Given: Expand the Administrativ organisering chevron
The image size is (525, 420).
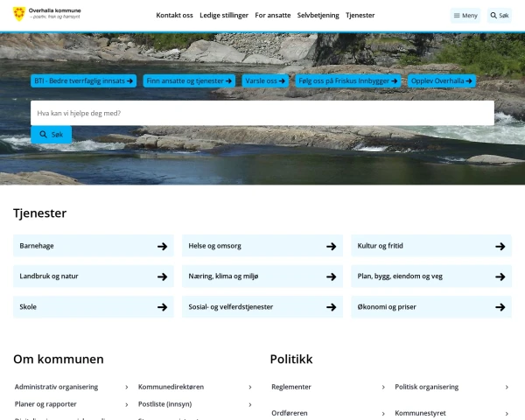Looking at the screenshot, I should click(127, 387).
